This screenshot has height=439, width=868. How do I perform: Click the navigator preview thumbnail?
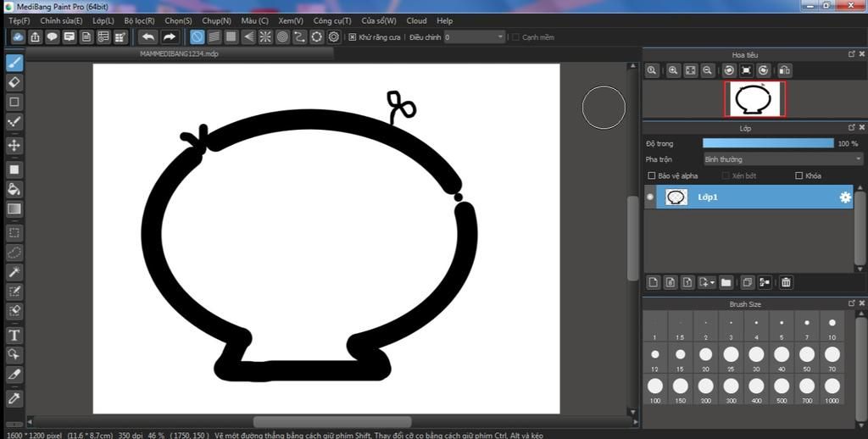pos(755,98)
